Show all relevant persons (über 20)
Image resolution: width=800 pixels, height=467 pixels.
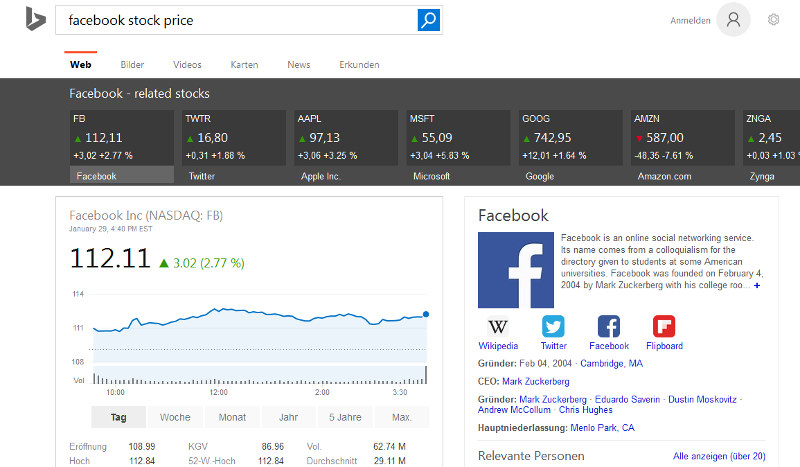point(719,456)
